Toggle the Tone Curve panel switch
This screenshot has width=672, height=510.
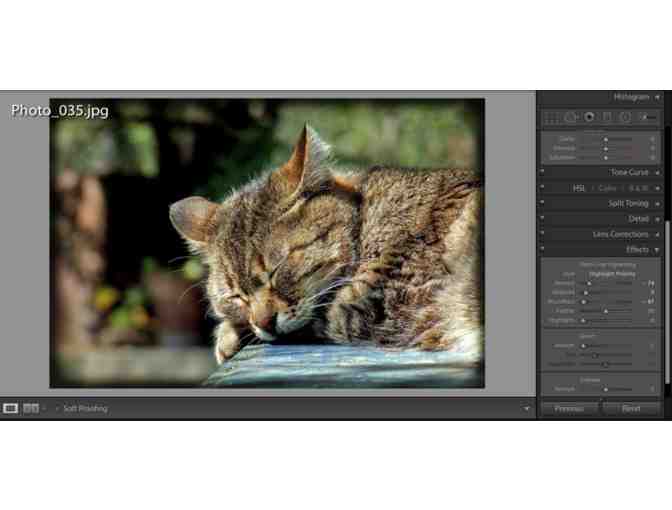(542, 172)
